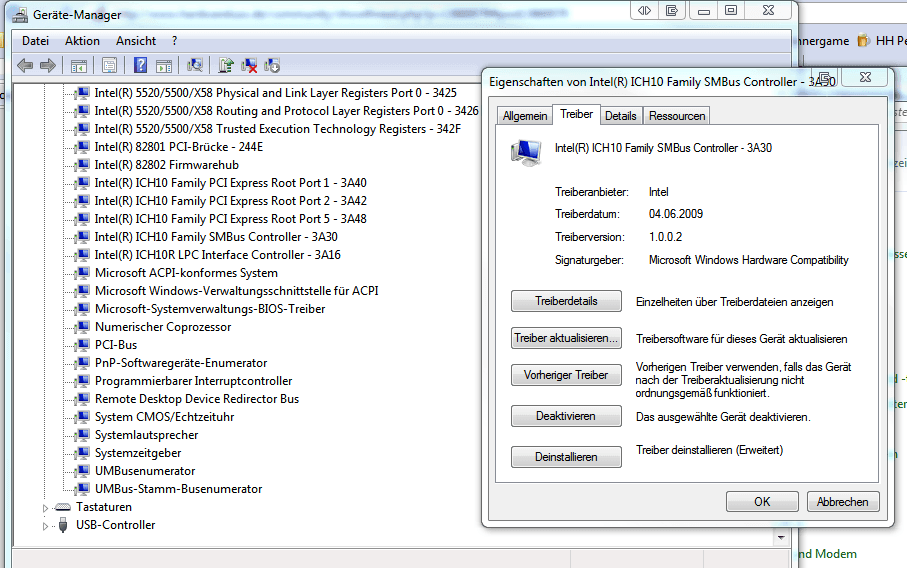Click the uninstall device red X icon
Image resolution: width=907 pixels, height=568 pixels.
click(249, 66)
